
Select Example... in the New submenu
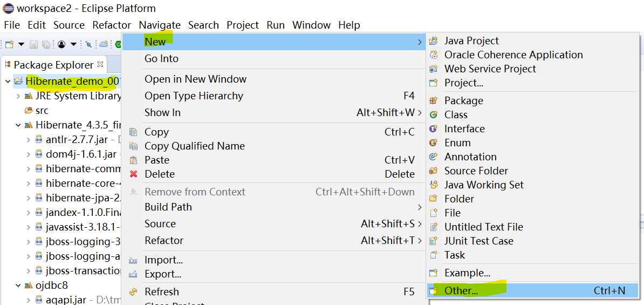tap(532, 273)
